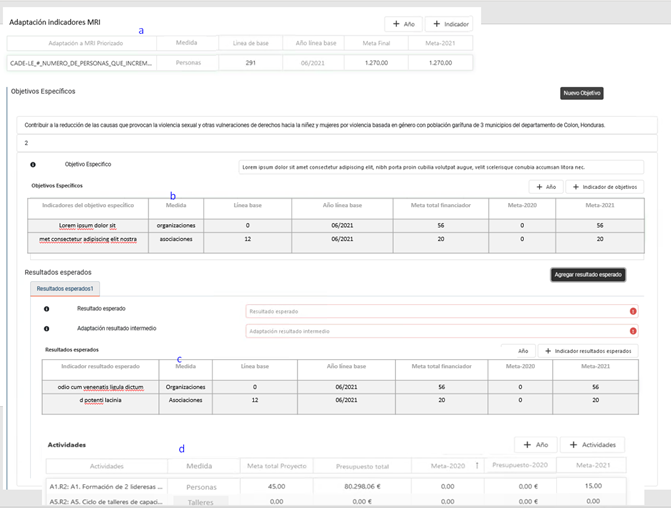671x508 pixels.
Task: Add a year to MRI indicators
Action: (403, 24)
